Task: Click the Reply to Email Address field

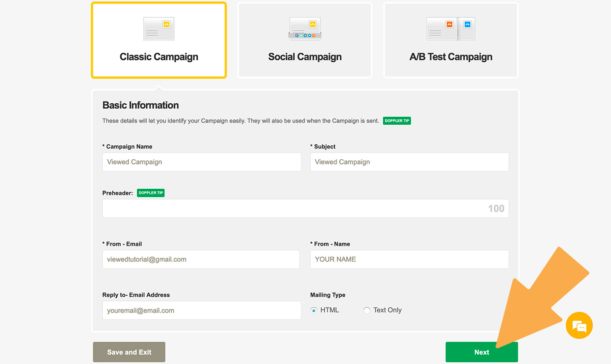Action: (x=202, y=310)
